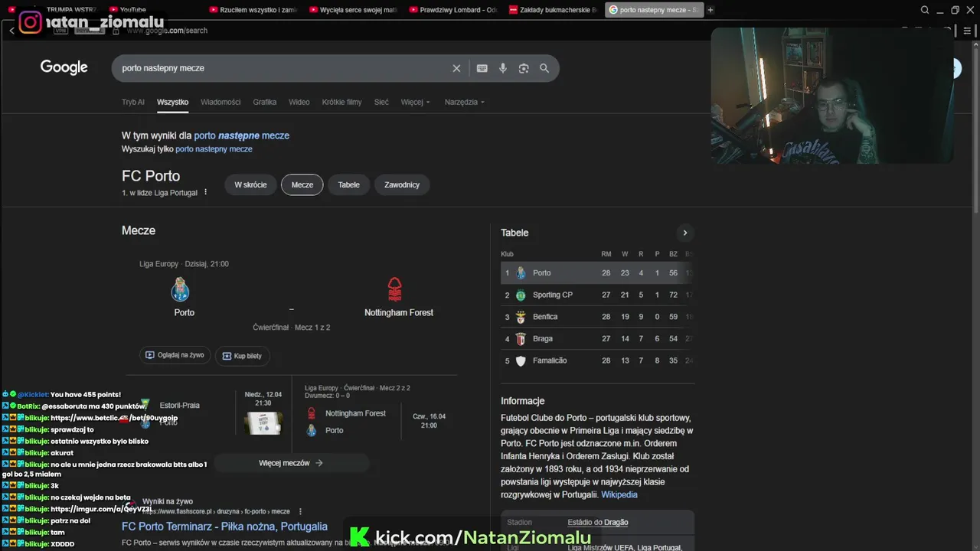This screenshot has width=980, height=551.
Task: Click the Sporting CP team name
Action: point(553,295)
